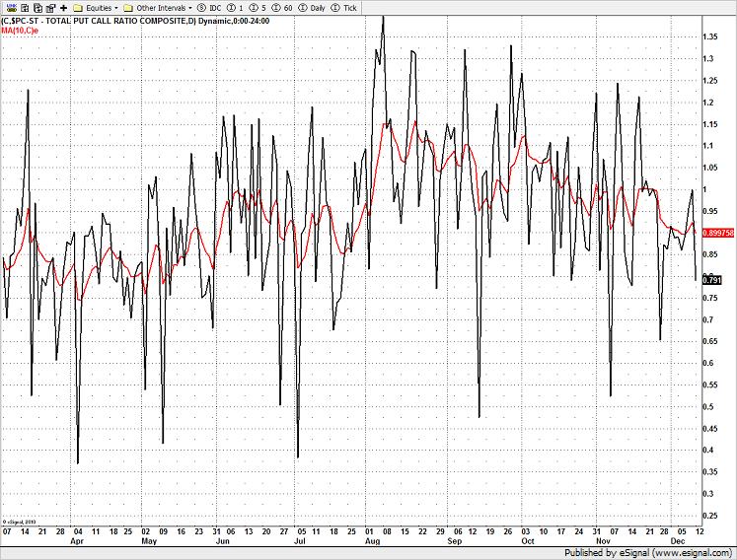Click the Apr month label on time axis
737x560 pixels.
click(x=77, y=541)
